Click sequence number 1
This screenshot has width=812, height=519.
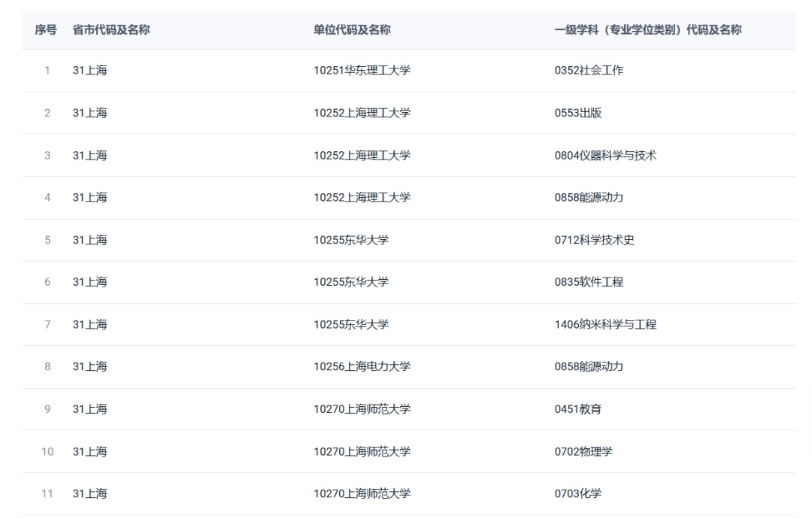(47, 71)
